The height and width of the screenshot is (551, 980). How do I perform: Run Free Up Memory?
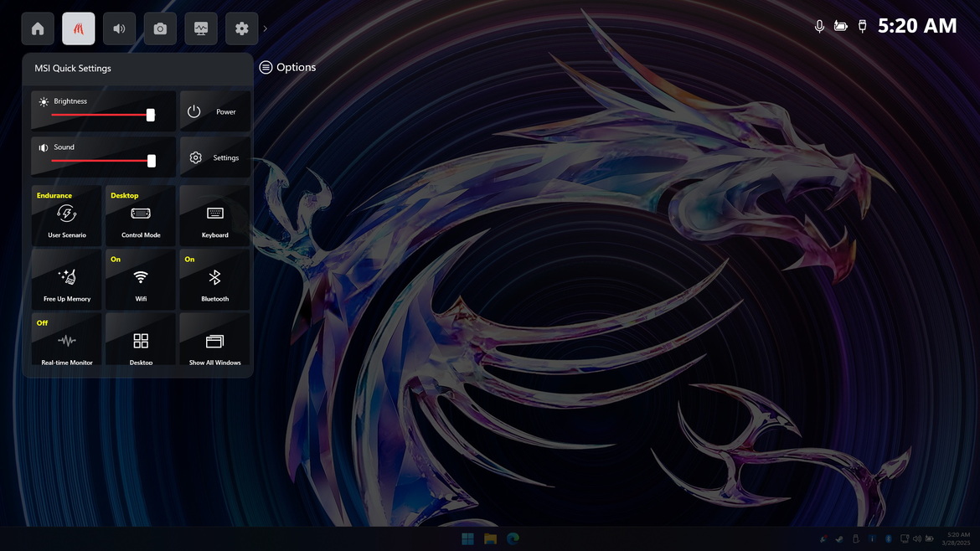coord(66,279)
